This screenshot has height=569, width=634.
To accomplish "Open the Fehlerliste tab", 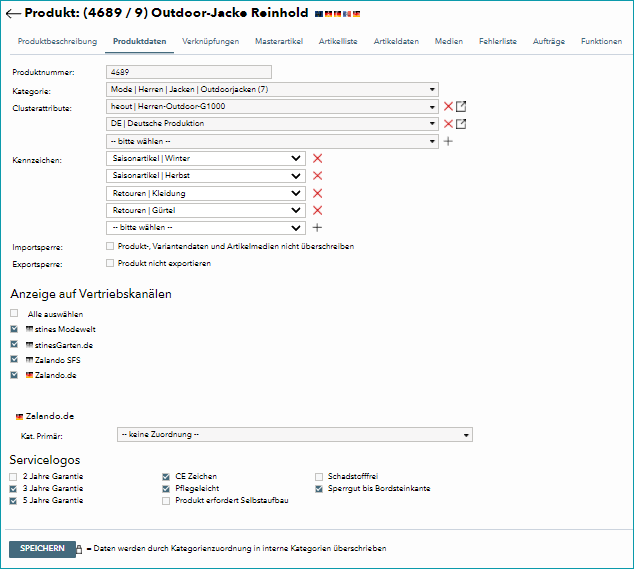I will [x=498, y=41].
